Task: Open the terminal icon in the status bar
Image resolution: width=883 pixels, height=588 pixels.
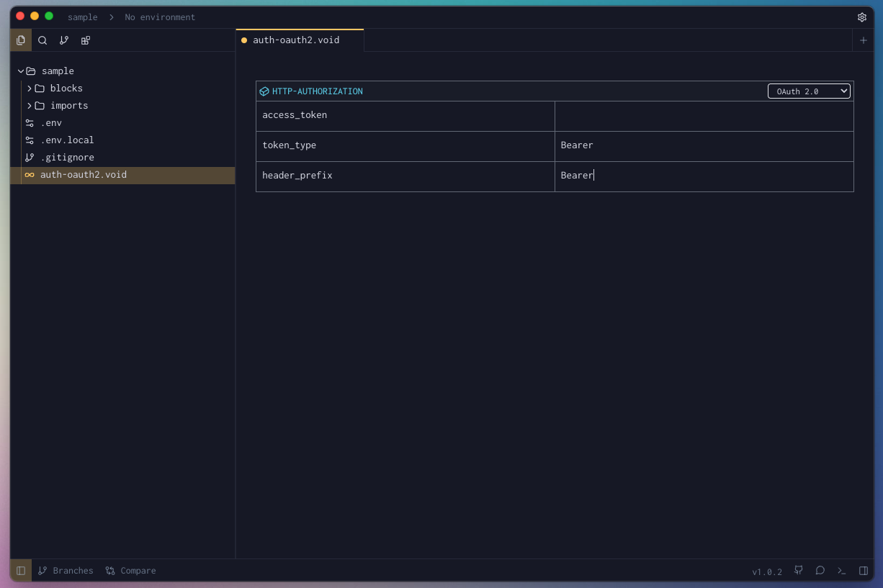Action: (841, 570)
